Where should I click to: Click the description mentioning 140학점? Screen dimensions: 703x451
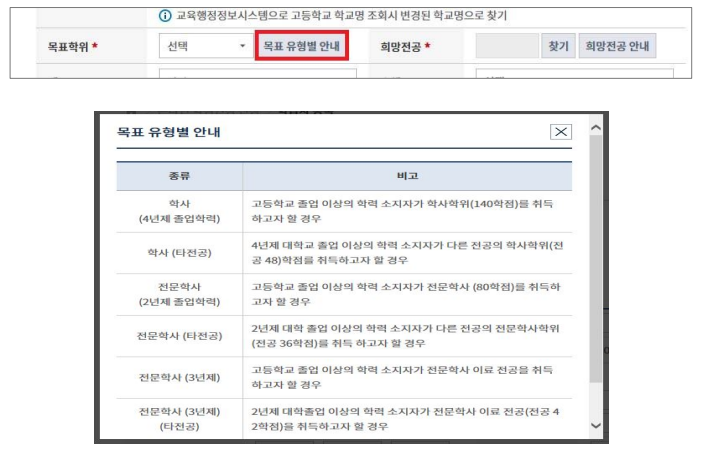pos(402,211)
